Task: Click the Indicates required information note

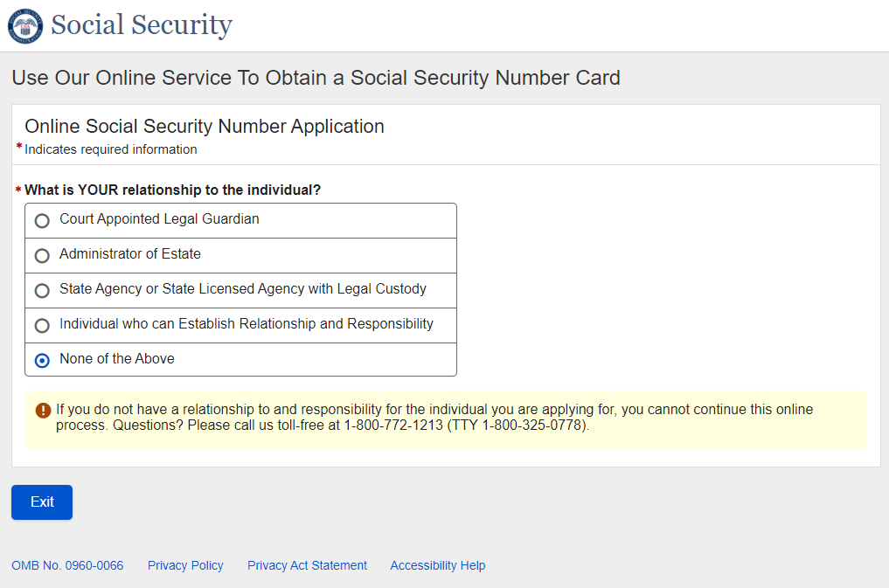Action: click(111, 149)
